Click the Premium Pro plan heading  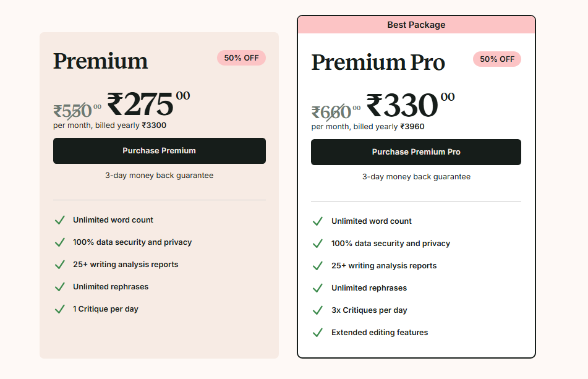click(x=378, y=62)
